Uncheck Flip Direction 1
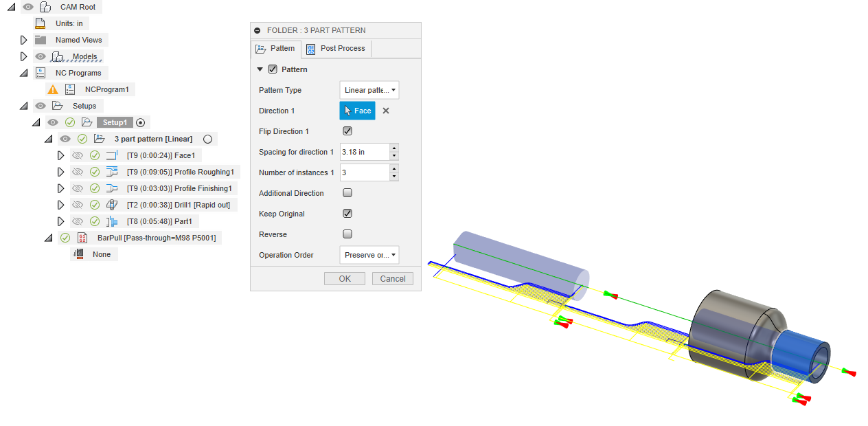The image size is (868, 426). (x=347, y=131)
